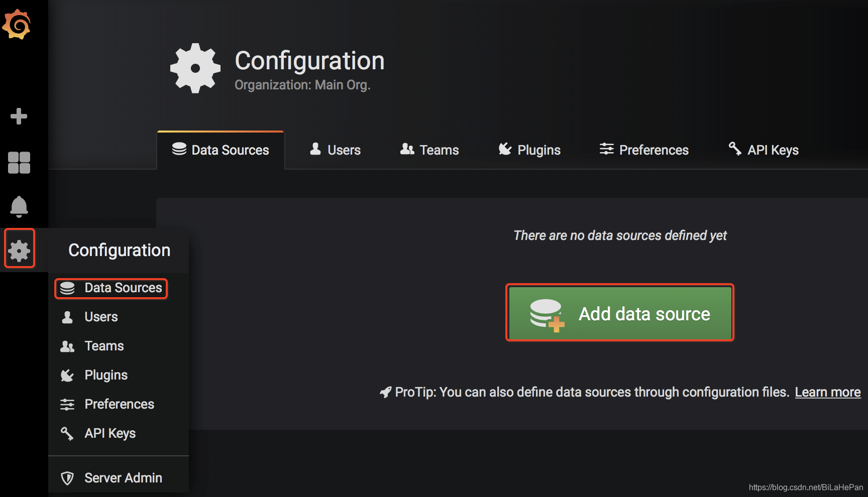868x497 pixels.
Task: Switch to the Users tab
Action: tap(335, 150)
